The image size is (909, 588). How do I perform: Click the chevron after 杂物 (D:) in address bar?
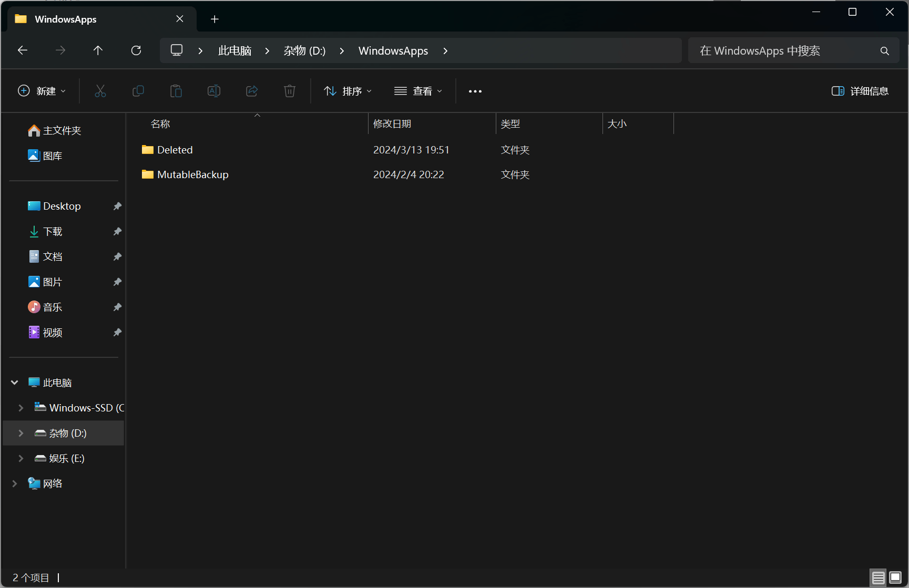point(342,51)
